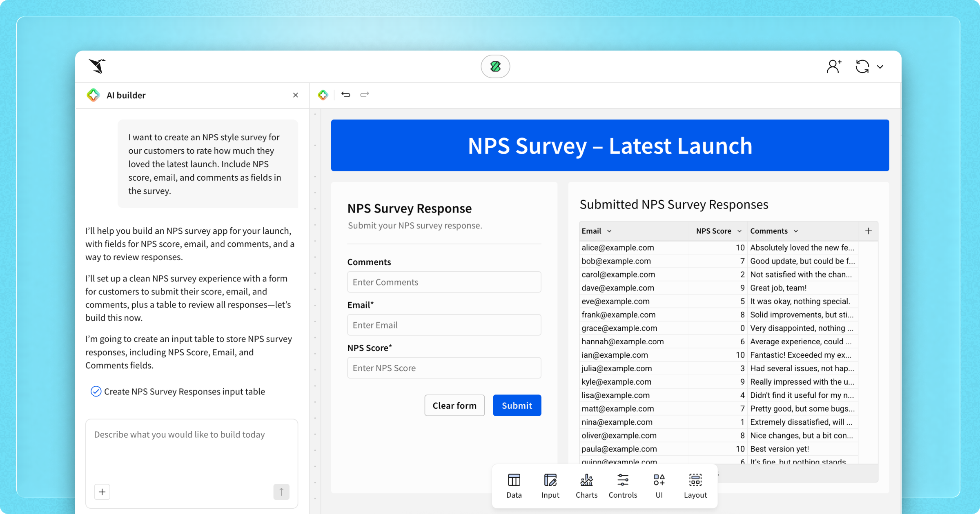Open the Controls element menu

623,485
